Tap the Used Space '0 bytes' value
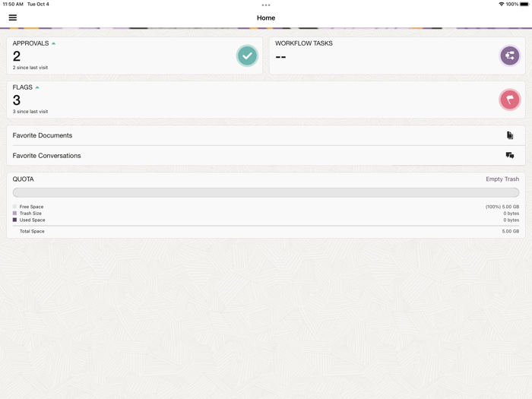This screenshot has height=399, width=532. click(x=511, y=220)
